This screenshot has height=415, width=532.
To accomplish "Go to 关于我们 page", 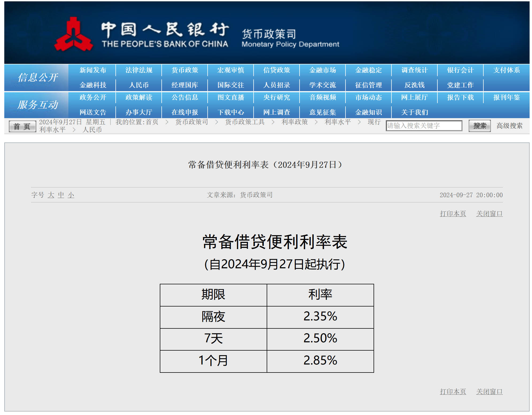I will [414, 112].
